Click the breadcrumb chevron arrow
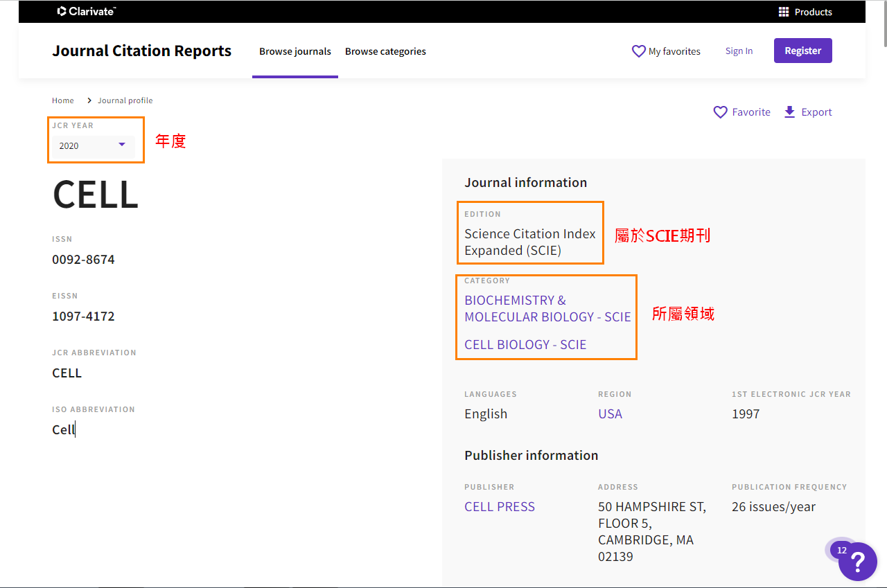 tap(89, 100)
